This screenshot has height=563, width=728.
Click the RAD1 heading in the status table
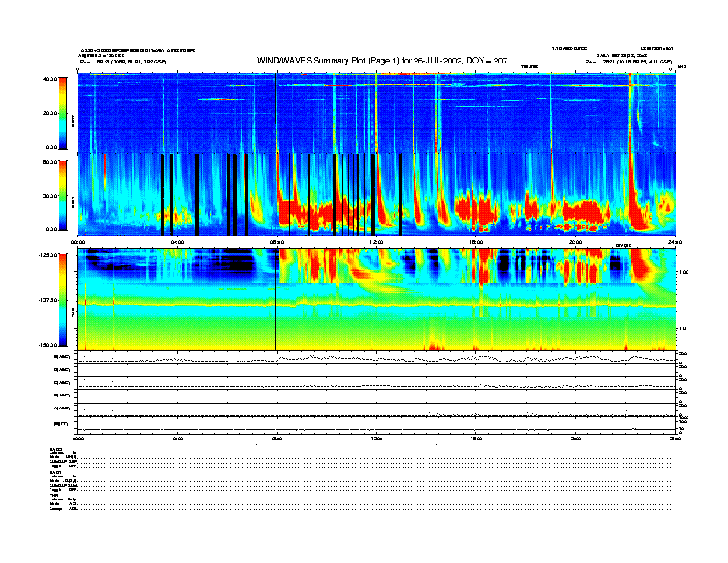coord(56,472)
